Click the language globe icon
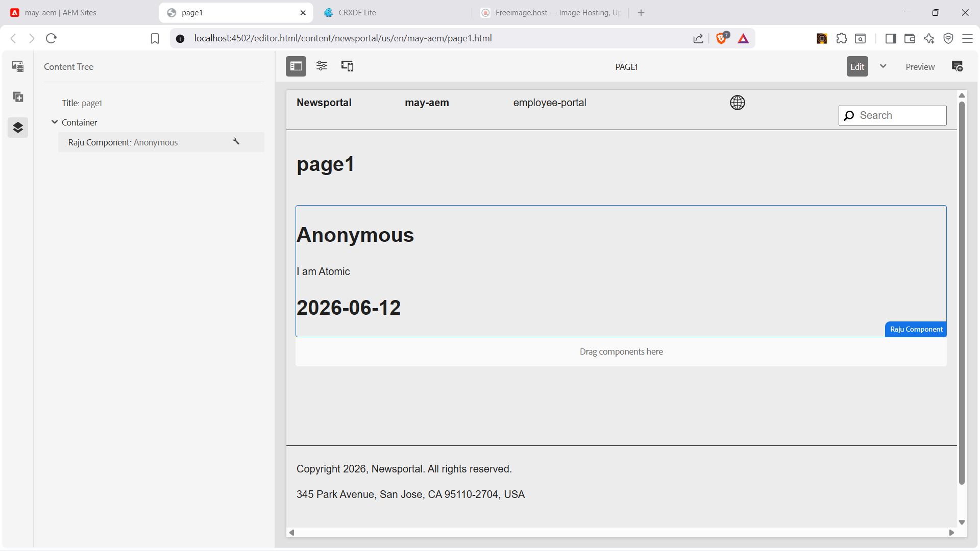The height and width of the screenshot is (551, 980). [737, 103]
